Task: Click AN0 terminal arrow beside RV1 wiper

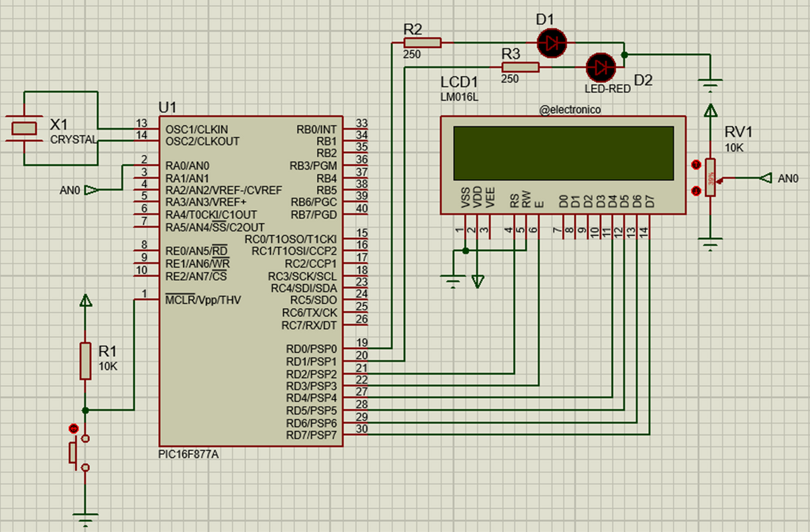Action: point(766,178)
